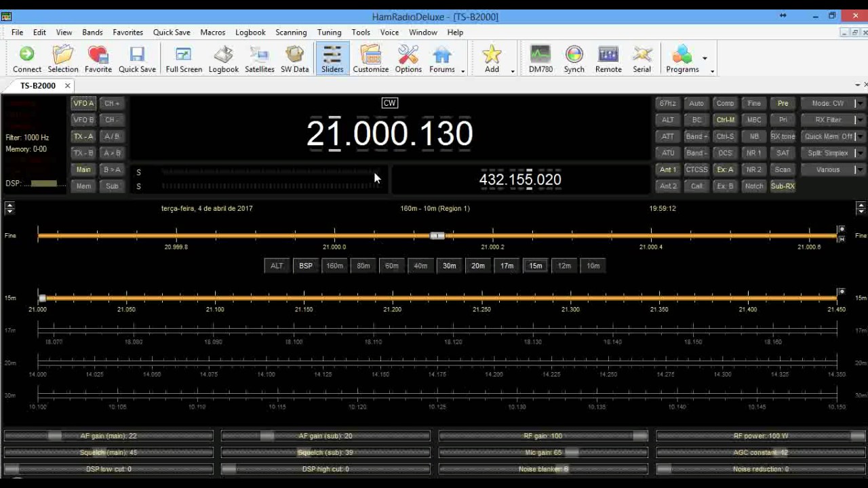Click the Connect toolbar icon
The image size is (868, 488).
[x=26, y=59]
